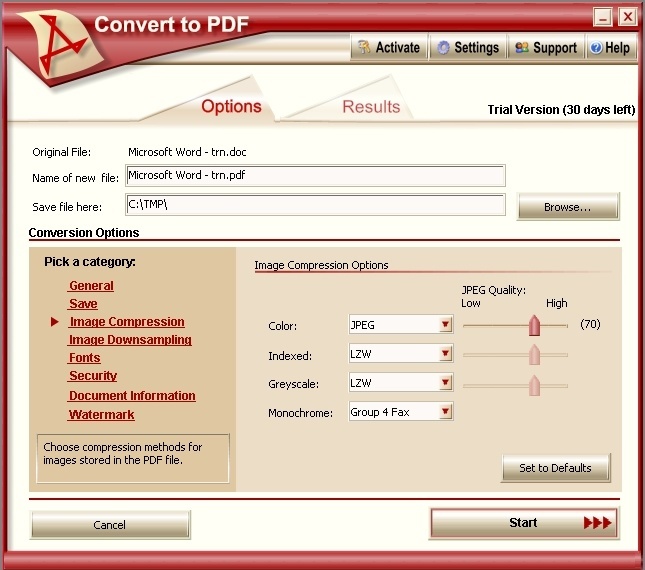Minimize the Convert to PDF window

coord(603,17)
